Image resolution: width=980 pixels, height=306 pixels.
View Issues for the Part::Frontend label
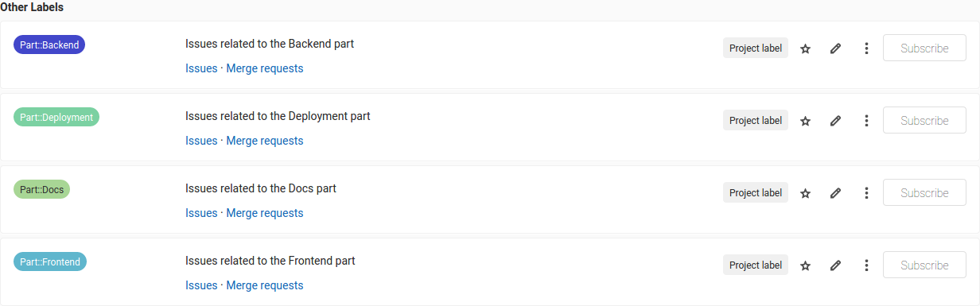coord(201,285)
